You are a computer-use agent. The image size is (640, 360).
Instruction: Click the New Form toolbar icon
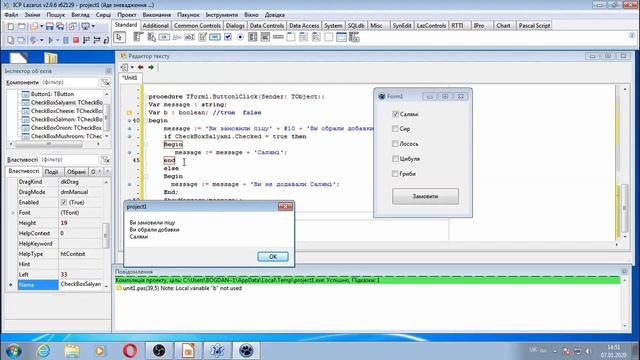(x=22, y=27)
